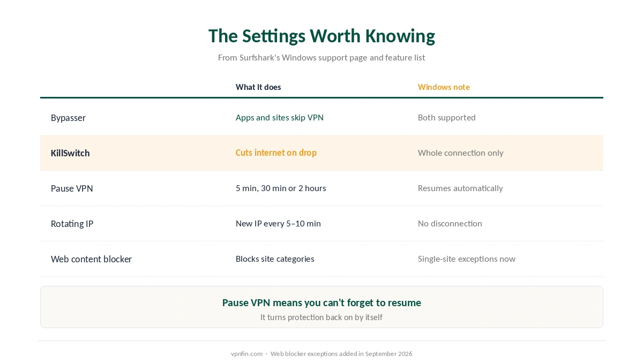Click the Resumes automatically note
The image size is (643, 364).
pos(460,188)
